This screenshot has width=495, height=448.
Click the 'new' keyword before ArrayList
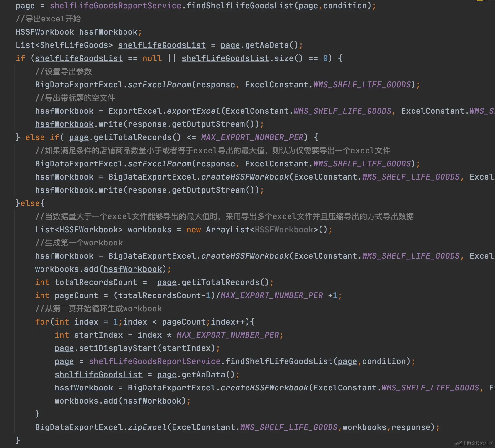pyautogui.click(x=194, y=230)
